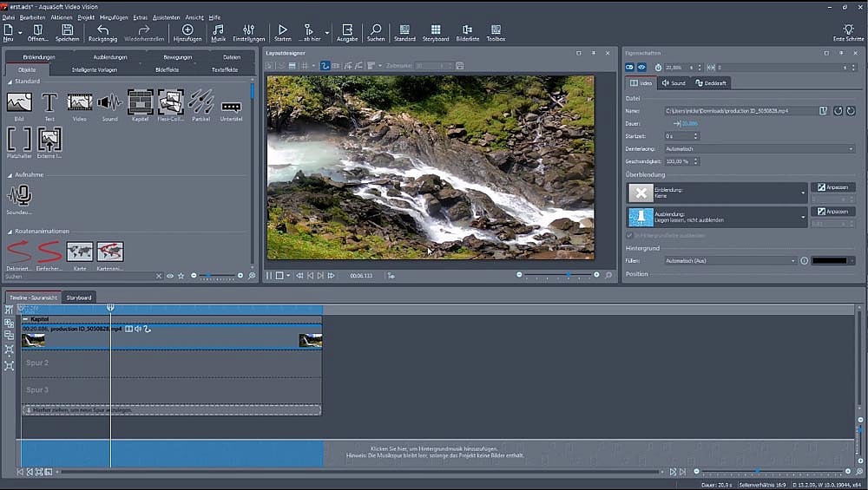Open the Bildeffekte toolbox tab

point(168,69)
